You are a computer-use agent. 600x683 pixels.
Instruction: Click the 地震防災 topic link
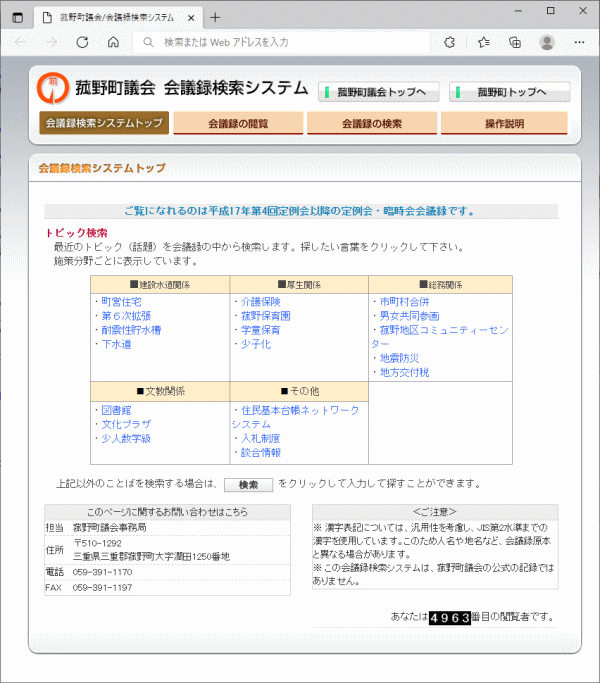400,358
